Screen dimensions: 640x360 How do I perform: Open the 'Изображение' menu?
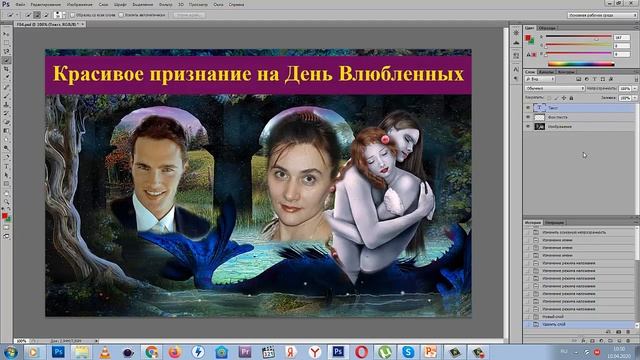[x=79, y=4]
